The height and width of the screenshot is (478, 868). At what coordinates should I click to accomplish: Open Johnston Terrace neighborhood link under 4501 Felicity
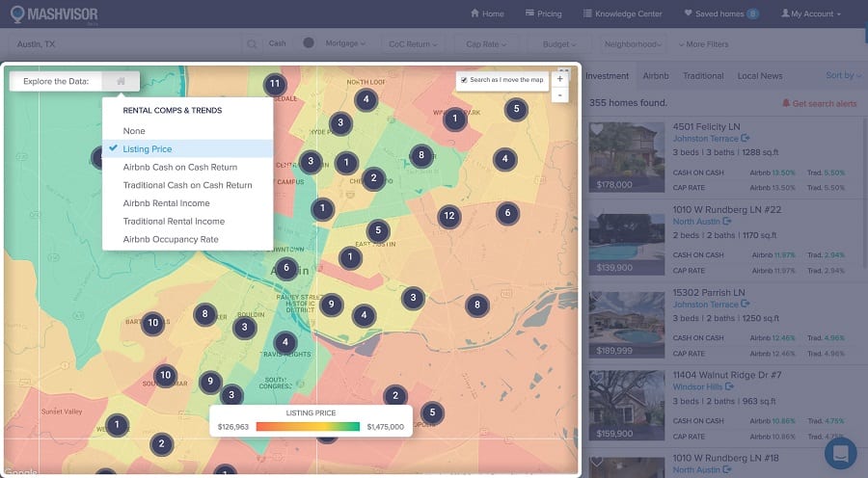point(705,139)
